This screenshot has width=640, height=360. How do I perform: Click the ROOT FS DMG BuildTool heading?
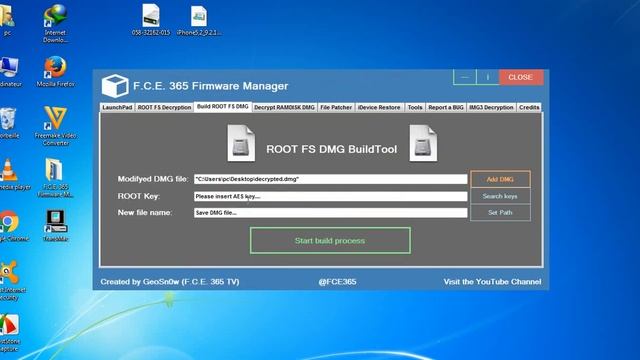click(x=331, y=149)
